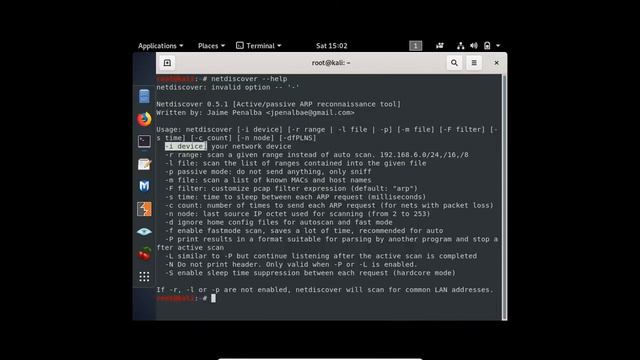Expand the system menu arrow
Viewport: 640px width, 360px height.
(498, 46)
